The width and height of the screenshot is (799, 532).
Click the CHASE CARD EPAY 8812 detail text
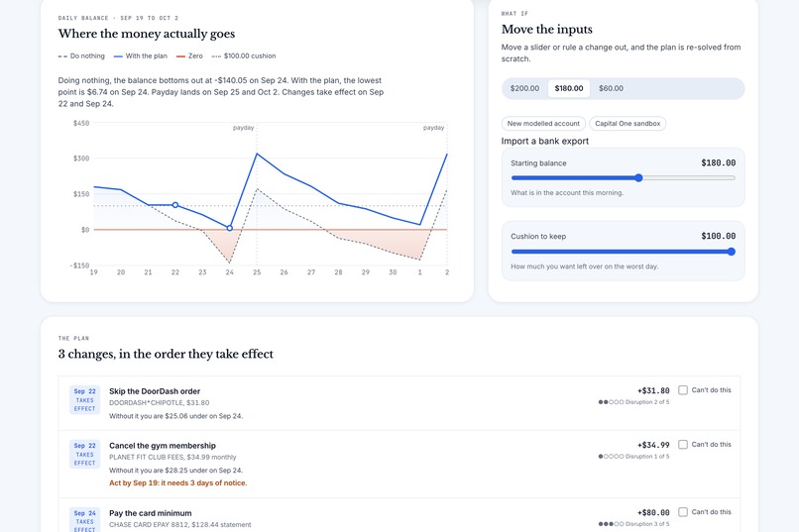point(179,525)
